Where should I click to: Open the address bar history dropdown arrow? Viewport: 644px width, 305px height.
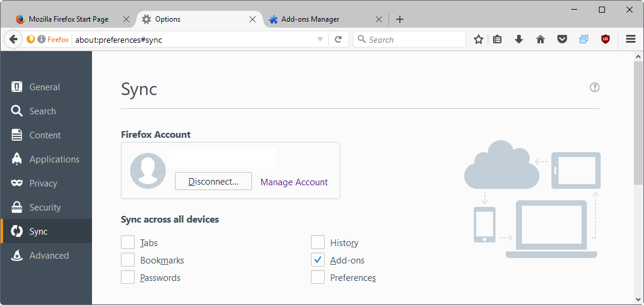click(320, 40)
